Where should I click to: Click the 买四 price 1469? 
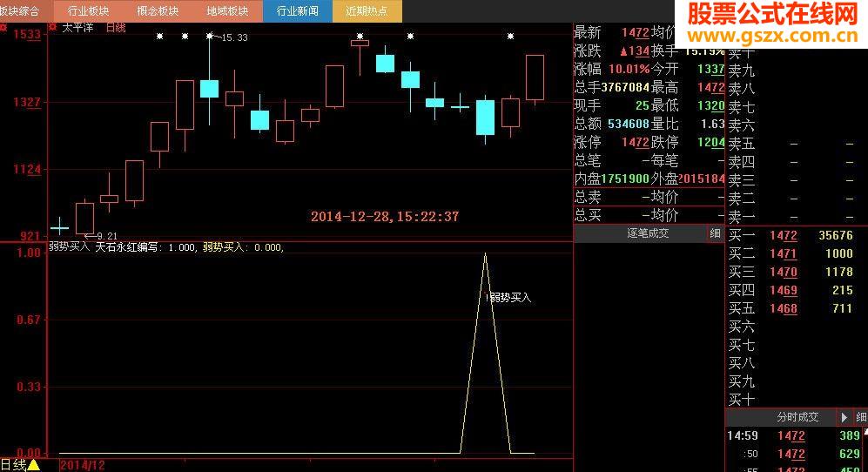tap(784, 290)
